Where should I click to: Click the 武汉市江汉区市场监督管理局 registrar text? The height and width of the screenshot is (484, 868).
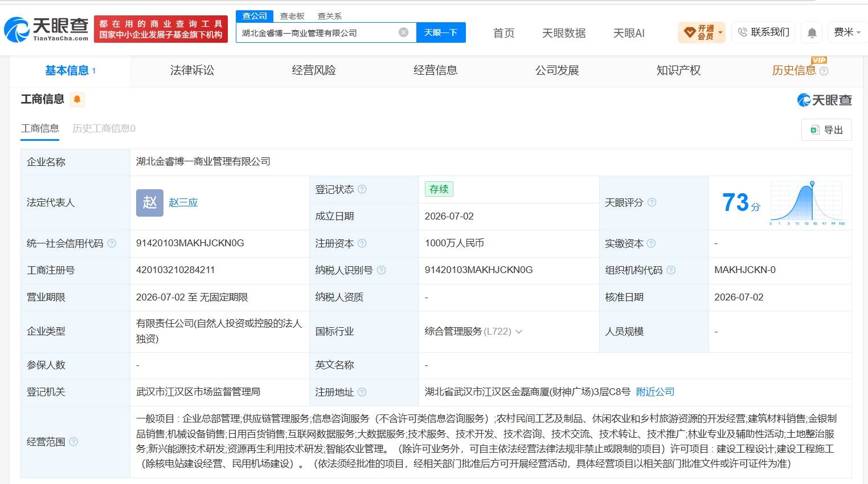pyautogui.click(x=198, y=392)
